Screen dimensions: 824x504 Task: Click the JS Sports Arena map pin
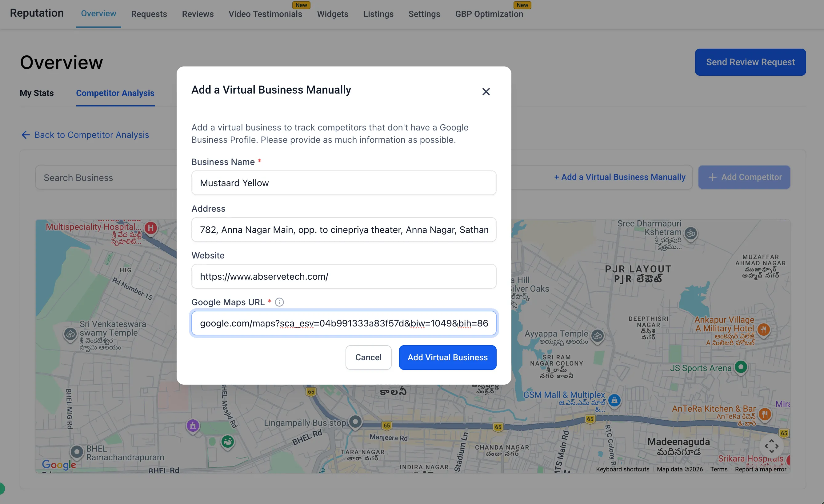click(741, 367)
